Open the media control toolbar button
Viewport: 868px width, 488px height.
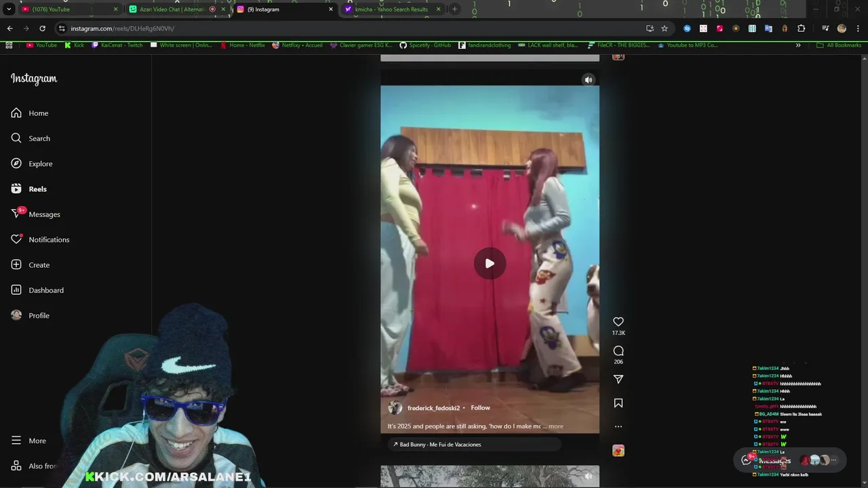point(825,28)
